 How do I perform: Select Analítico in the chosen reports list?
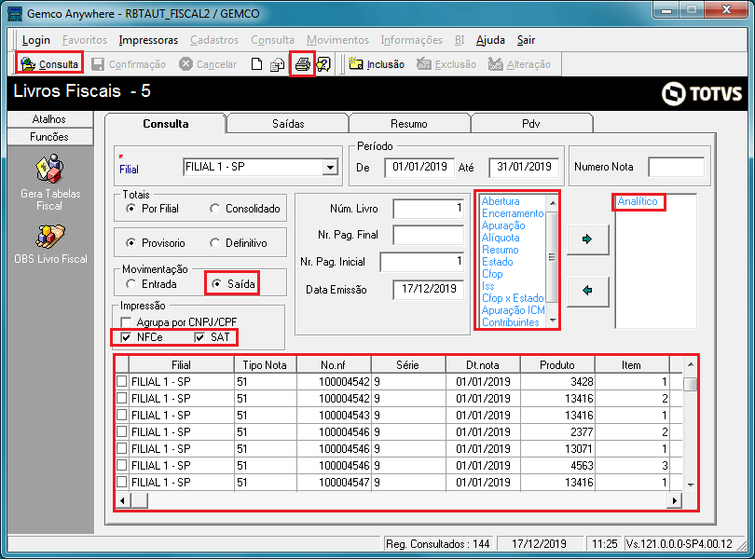637,201
